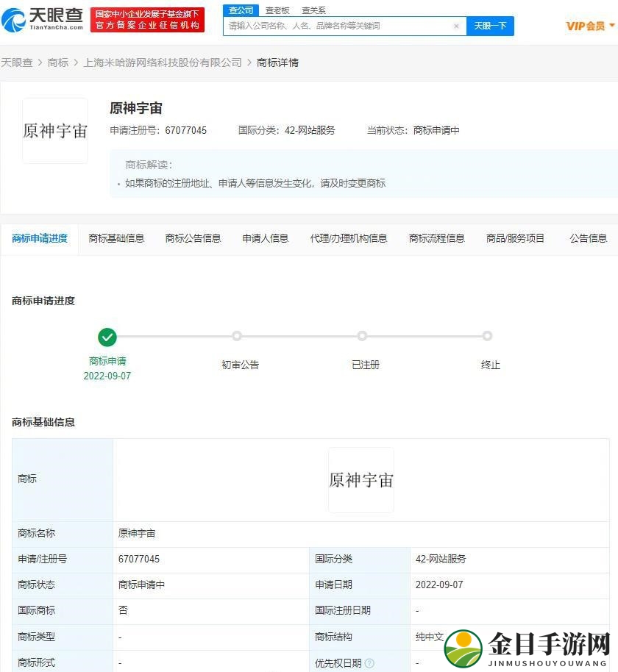This screenshot has width=618, height=672.
Task: Switch to 商品/服务项目 tab
Action: (515, 239)
